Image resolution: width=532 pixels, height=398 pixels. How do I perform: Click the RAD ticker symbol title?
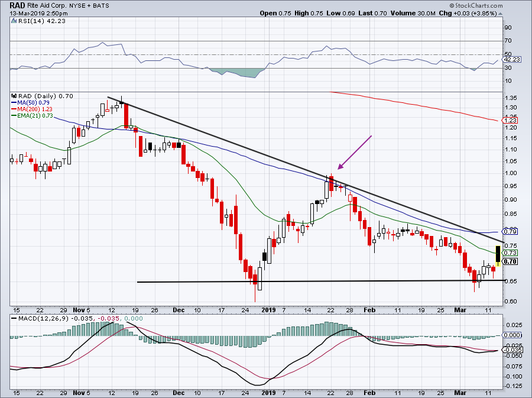pos(17,5)
